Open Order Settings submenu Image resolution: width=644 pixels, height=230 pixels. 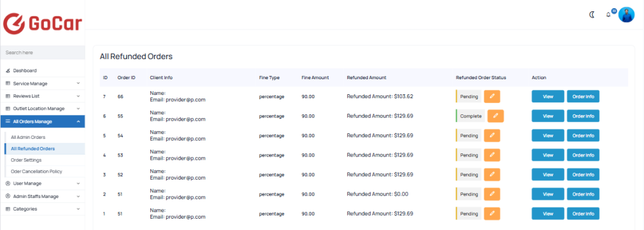26,160
